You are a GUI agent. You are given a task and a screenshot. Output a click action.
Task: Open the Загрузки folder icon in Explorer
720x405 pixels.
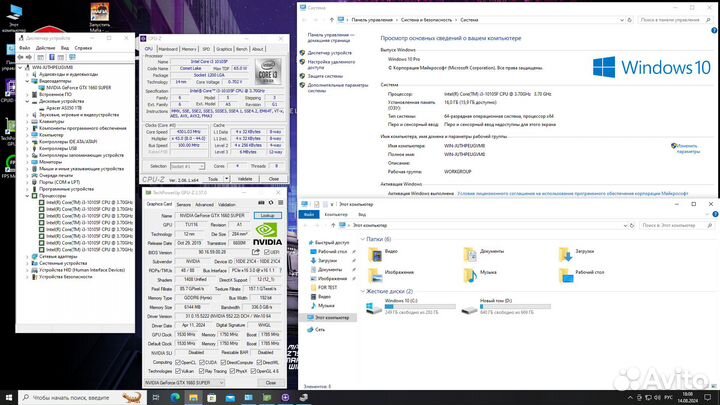click(x=566, y=254)
